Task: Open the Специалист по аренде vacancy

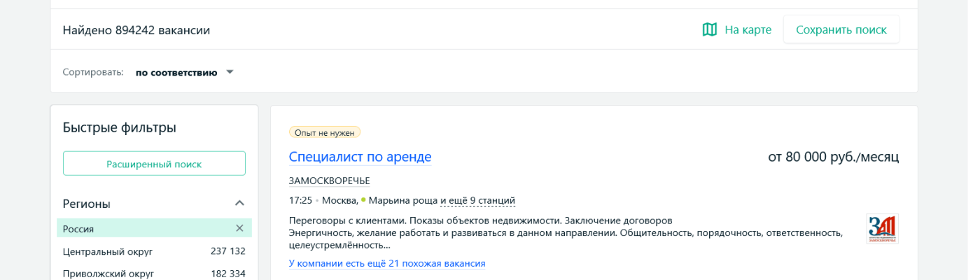Action: tap(360, 157)
